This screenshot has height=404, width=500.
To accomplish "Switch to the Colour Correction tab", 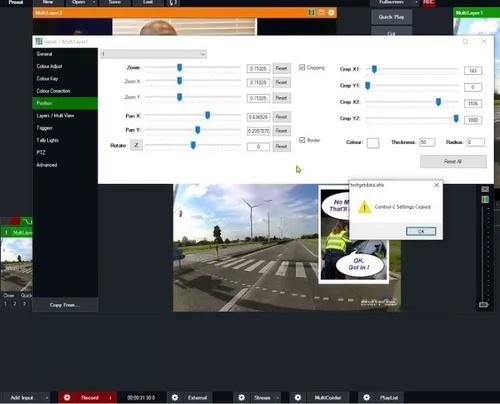I will tap(53, 91).
